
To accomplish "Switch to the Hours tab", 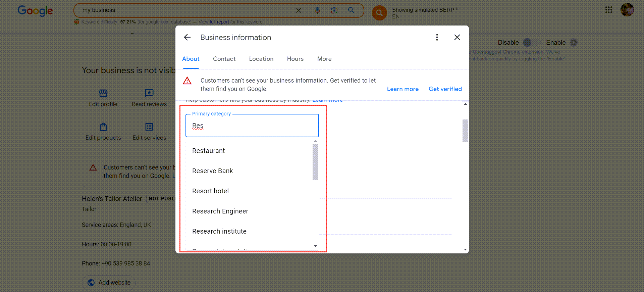I will 295,59.
